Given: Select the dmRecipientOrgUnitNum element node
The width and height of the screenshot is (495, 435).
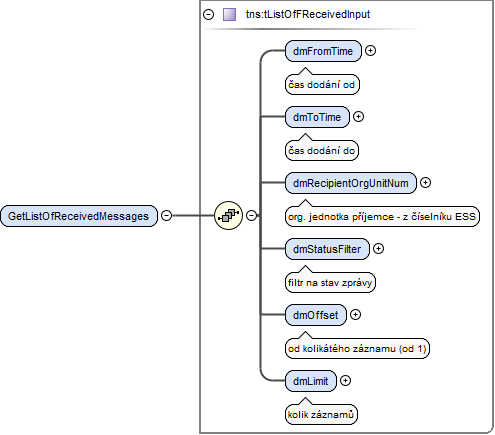Looking at the screenshot, I should point(351,183).
